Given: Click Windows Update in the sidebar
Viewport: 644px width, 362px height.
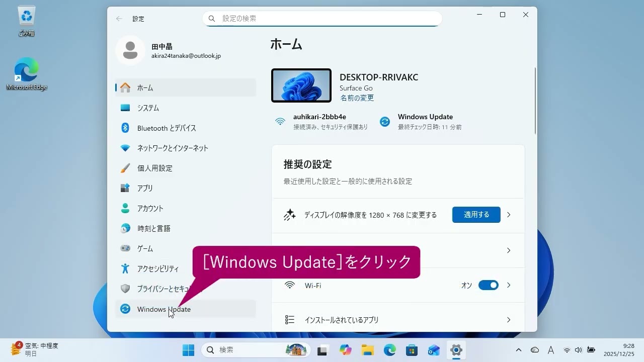Looking at the screenshot, I should click(186, 309).
